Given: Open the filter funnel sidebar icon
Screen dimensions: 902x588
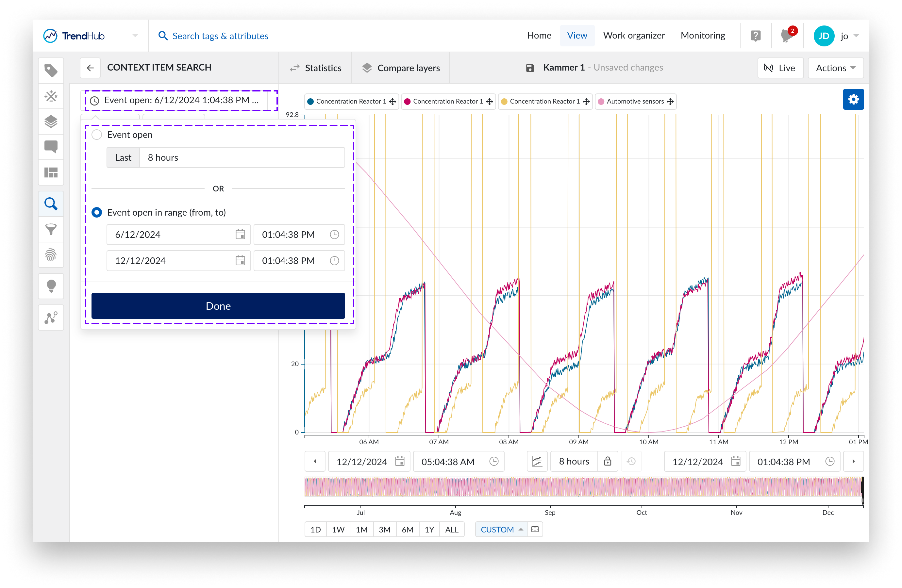Looking at the screenshot, I should [51, 229].
